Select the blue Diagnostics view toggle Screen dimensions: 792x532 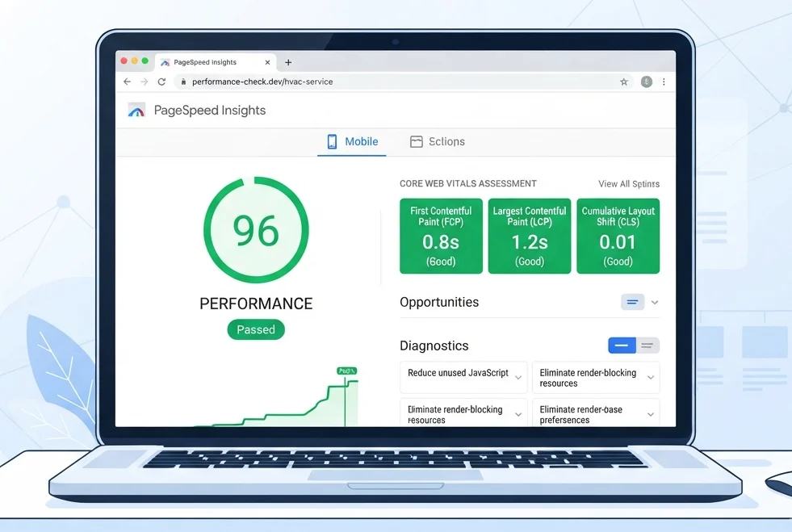click(622, 346)
